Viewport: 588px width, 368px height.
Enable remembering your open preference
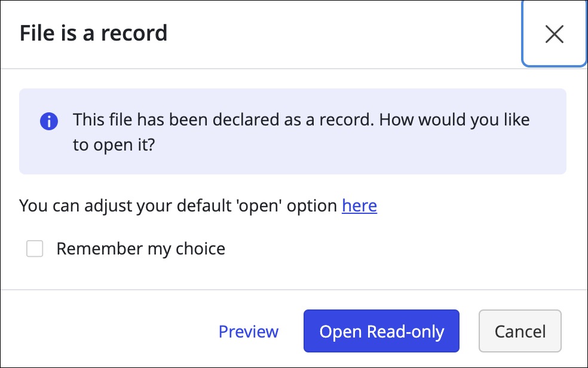pyautogui.click(x=35, y=249)
